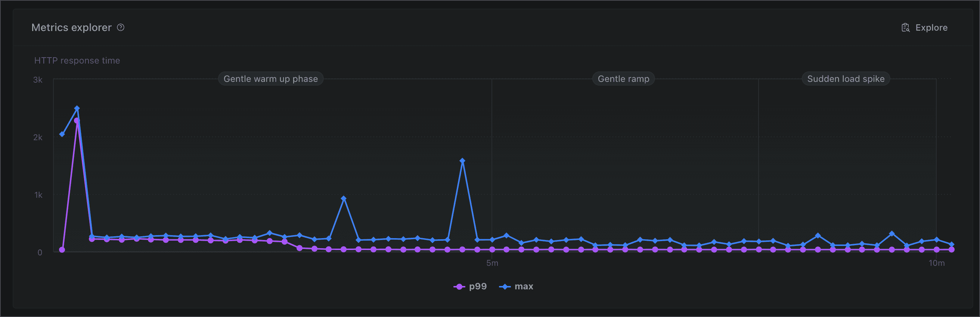The image size is (980, 317).
Task: Click the 5m x-axis label
Action: tap(492, 263)
